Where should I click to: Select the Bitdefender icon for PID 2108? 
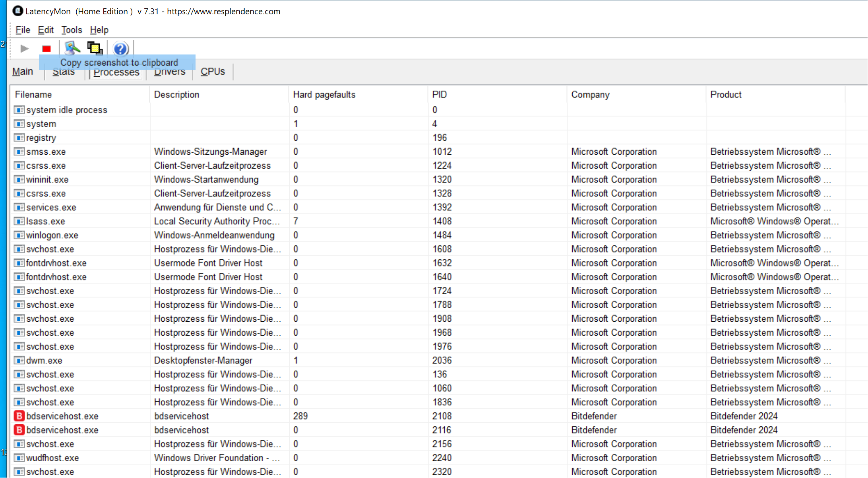[x=19, y=416]
